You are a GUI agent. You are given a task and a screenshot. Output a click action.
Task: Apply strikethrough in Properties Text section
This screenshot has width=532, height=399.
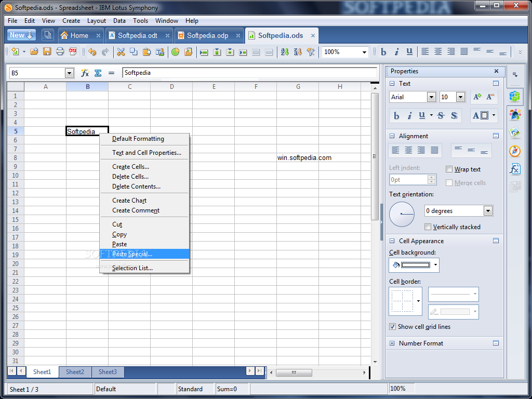441,116
